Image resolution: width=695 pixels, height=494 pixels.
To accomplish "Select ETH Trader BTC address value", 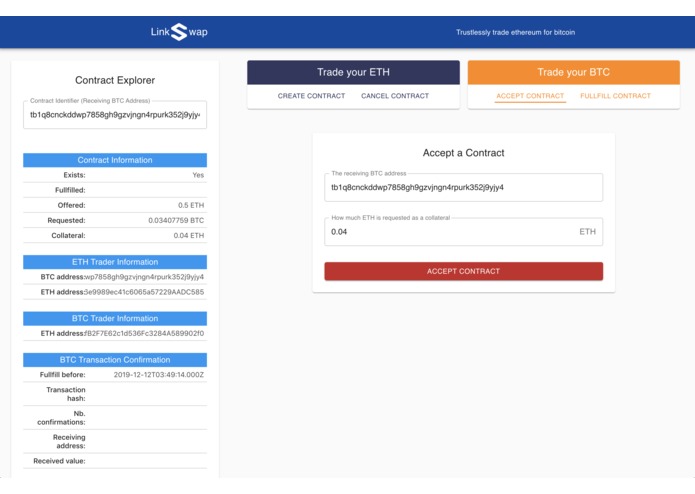I will [144, 277].
